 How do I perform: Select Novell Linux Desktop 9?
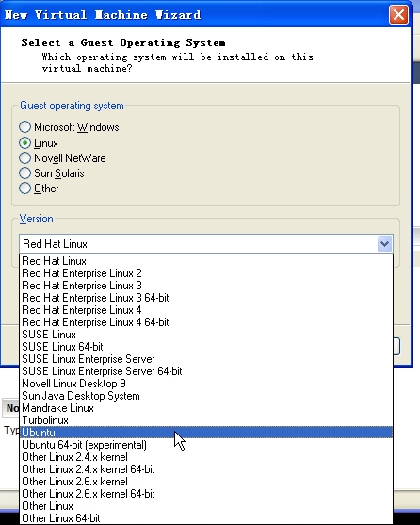(x=206, y=384)
